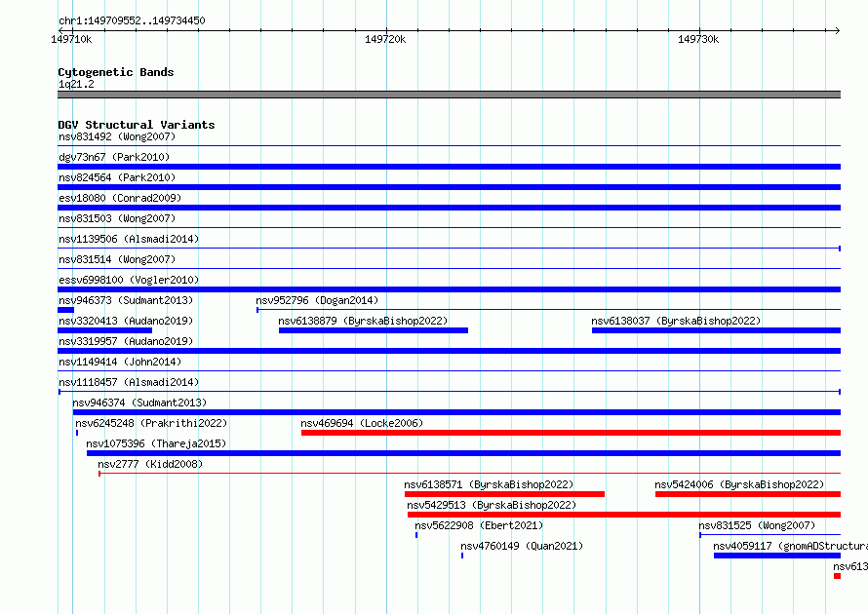
Task: Click the blue bar of dgv73n67
Action: pos(449,167)
